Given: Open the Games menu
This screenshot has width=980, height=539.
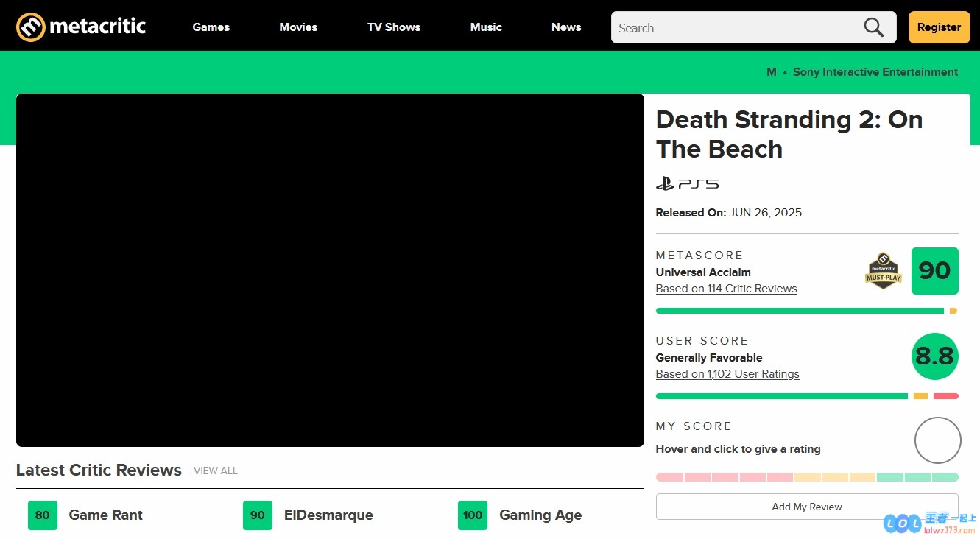Looking at the screenshot, I should click(211, 27).
